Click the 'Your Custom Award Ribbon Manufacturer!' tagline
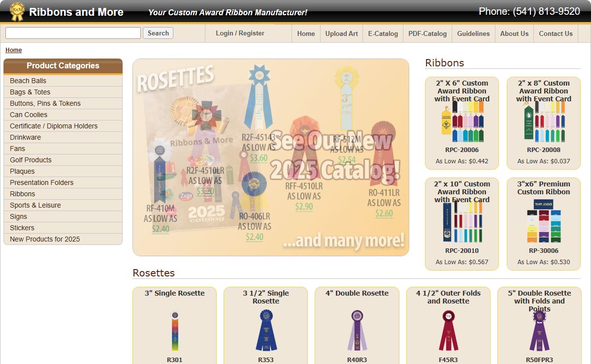This screenshot has width=591, height=364. (x=228, y=12)
